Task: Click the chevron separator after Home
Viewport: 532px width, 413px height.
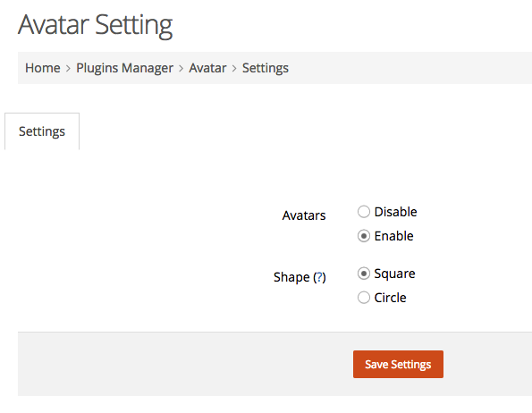Action: click(x=68, y=69)
